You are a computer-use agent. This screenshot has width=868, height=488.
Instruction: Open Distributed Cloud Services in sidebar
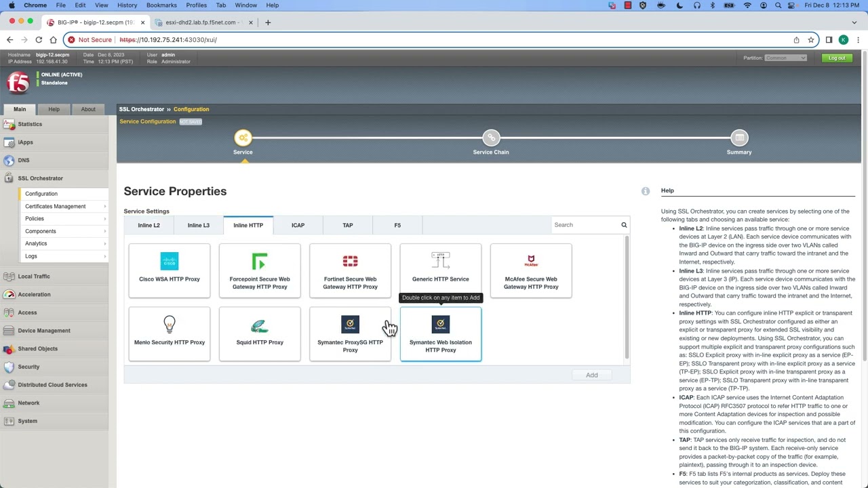tap(54, 385)
